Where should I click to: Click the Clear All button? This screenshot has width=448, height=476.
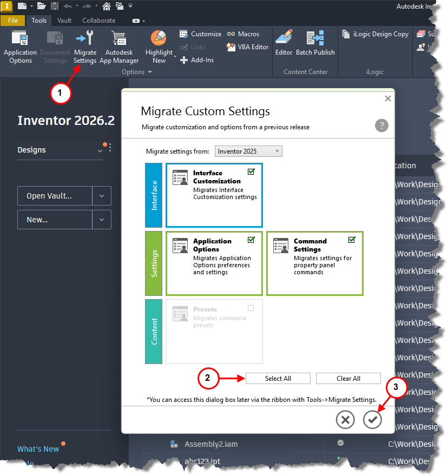point(348,379)
